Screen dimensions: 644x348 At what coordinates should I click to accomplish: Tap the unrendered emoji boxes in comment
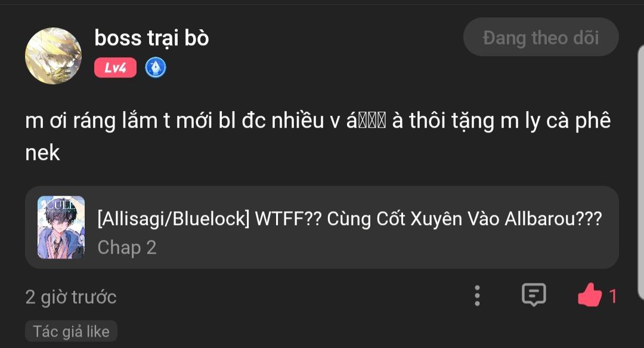point(372,122)
